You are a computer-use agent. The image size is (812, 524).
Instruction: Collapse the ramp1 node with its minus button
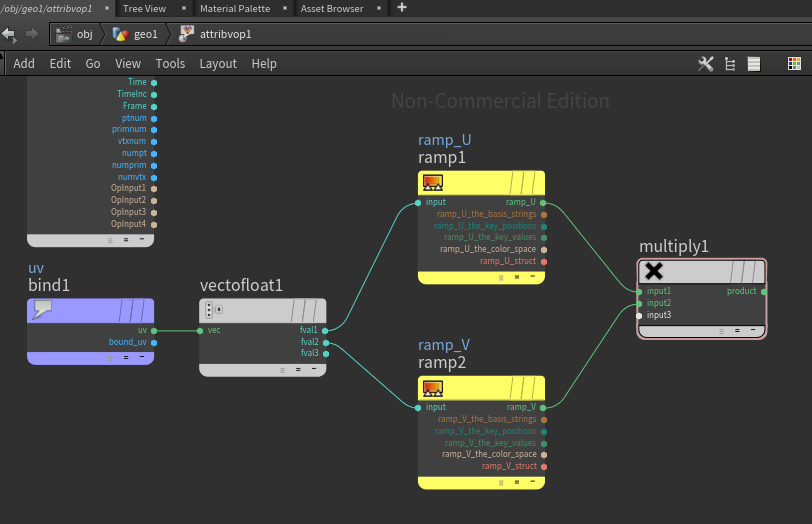click(532, 277)
